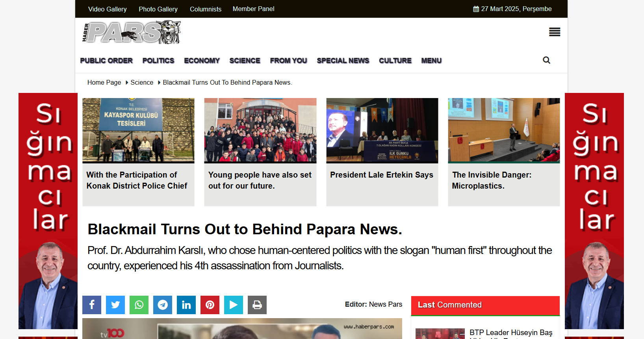Click the article's main image
Screen dimensions: 644x339
coord(242,328)
